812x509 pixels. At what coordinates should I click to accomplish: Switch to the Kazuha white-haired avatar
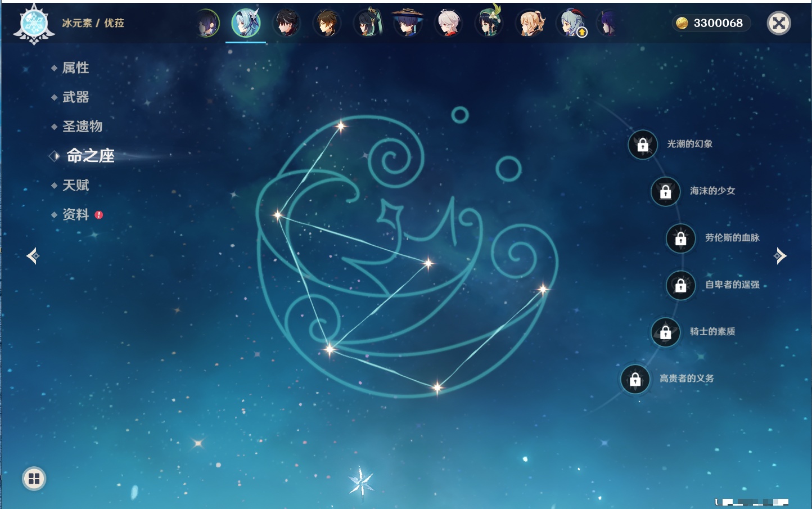449,23
